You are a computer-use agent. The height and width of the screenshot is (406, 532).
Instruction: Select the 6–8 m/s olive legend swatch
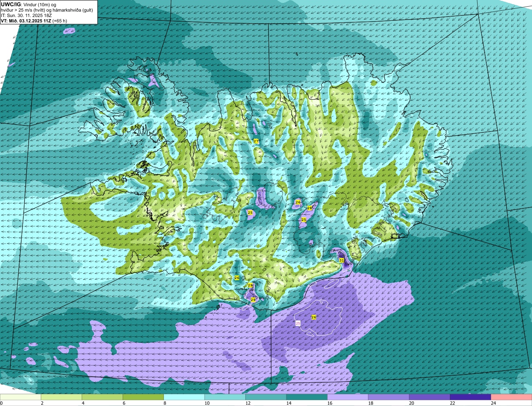click(x=143, y=397)
